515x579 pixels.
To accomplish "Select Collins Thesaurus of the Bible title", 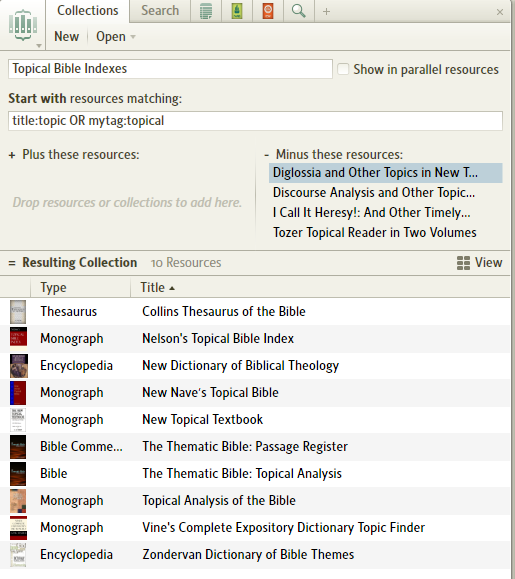I will 224,312.
